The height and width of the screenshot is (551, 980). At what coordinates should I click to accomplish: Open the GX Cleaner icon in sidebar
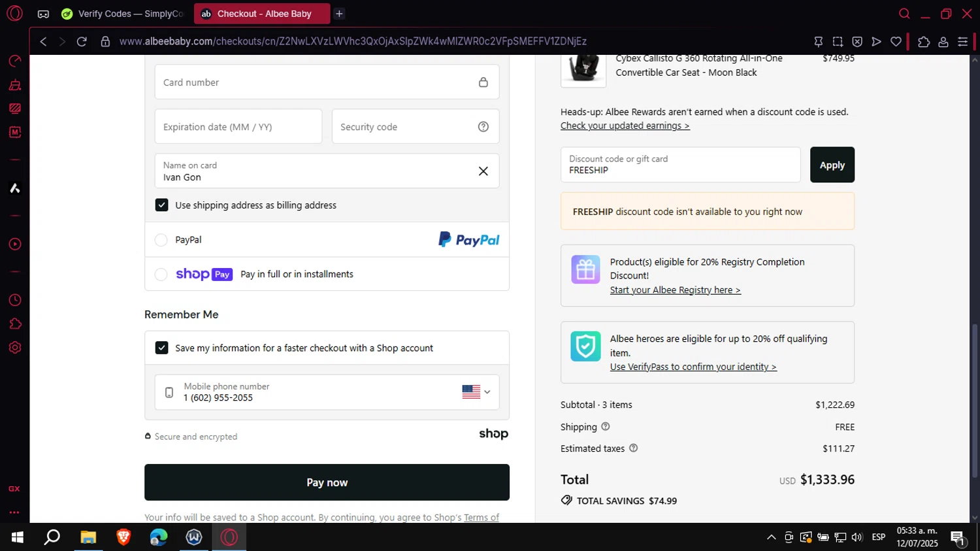[14, 85]
